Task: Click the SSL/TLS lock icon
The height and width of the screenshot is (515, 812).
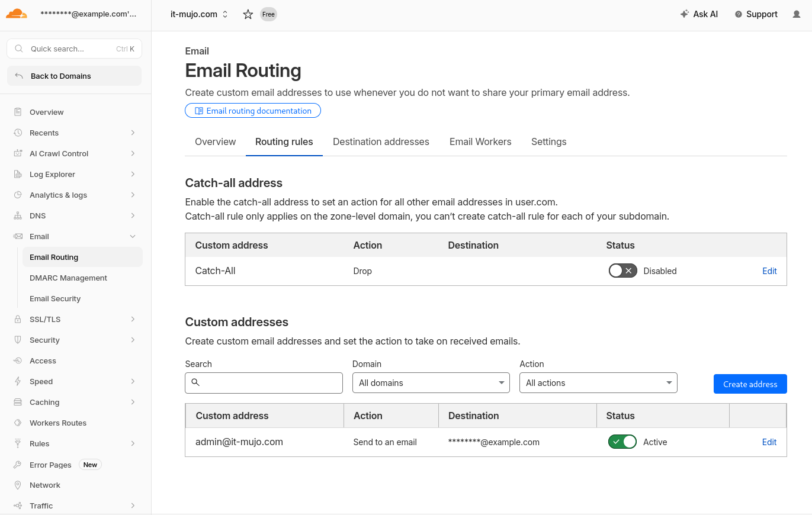Action: pyautogui.click(x=18, y=319)
